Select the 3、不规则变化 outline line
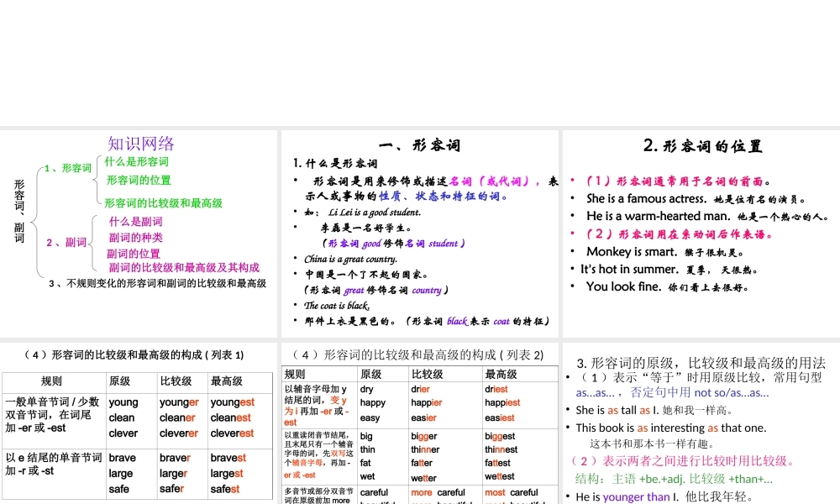 tap(157, 284)
